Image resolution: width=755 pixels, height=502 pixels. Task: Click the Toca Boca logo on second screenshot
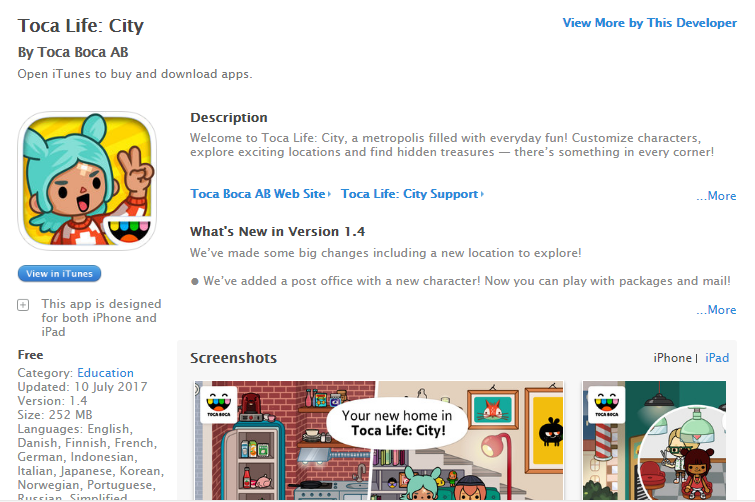pos(606,405)
